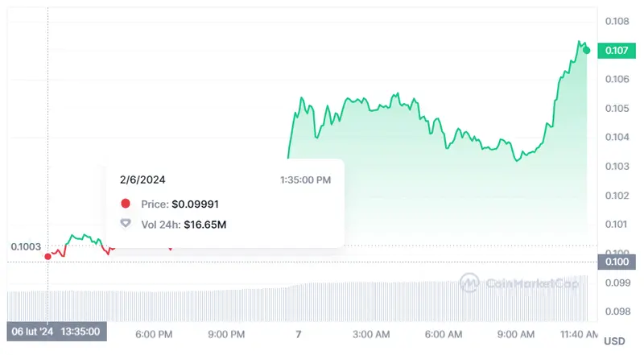This screenshot has width=644, height=355.
Task: Click the gray 0.100 price axis badge
Action: [x=618, y=260]
